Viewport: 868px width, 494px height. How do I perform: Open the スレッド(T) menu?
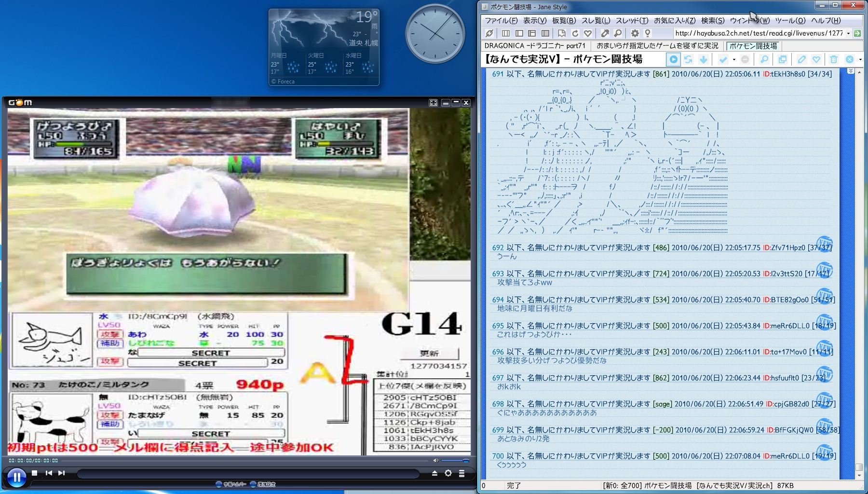[632, 20]
